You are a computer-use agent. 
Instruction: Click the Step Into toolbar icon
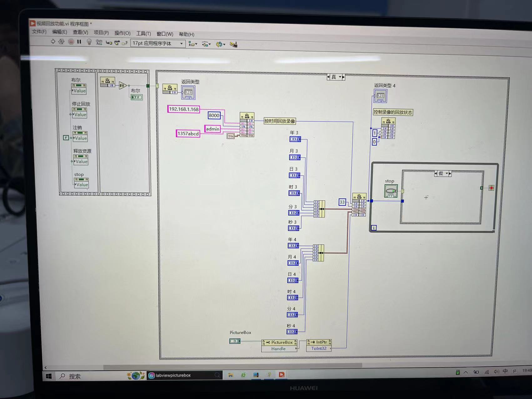pyautogui.click(x=109, y=43)
